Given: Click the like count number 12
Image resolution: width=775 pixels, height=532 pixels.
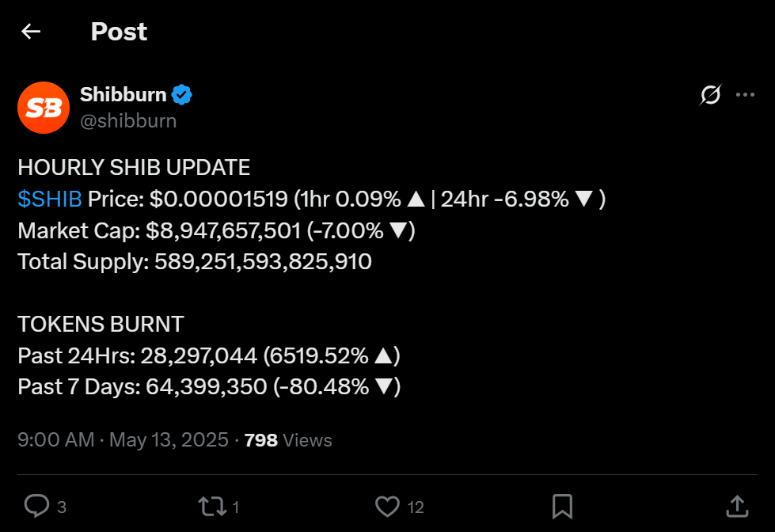Looking at the screenshot, I should coord(416,507).
